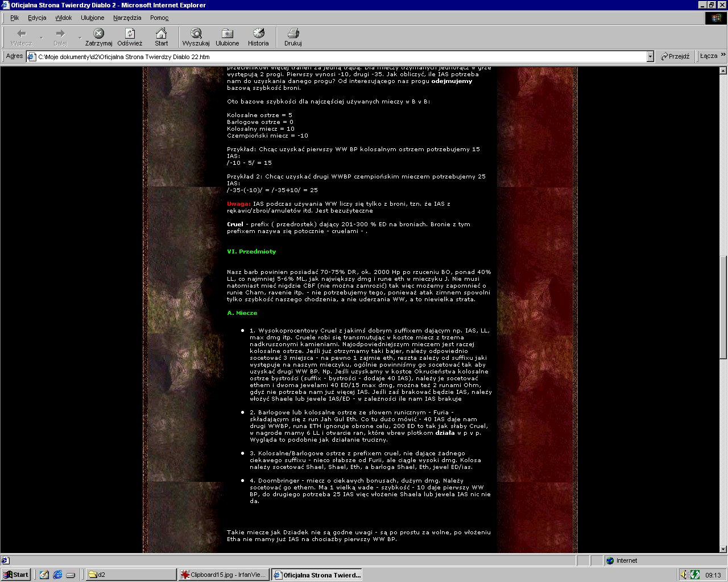Switch to d2 folder taskbar button
The width and height of the screenshot is (728, 582).
[130, 575]
